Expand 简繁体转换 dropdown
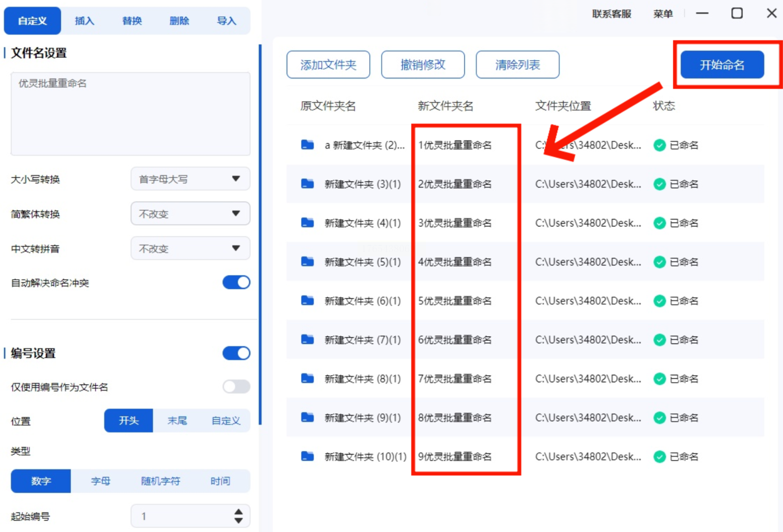 tap(190, 213)
